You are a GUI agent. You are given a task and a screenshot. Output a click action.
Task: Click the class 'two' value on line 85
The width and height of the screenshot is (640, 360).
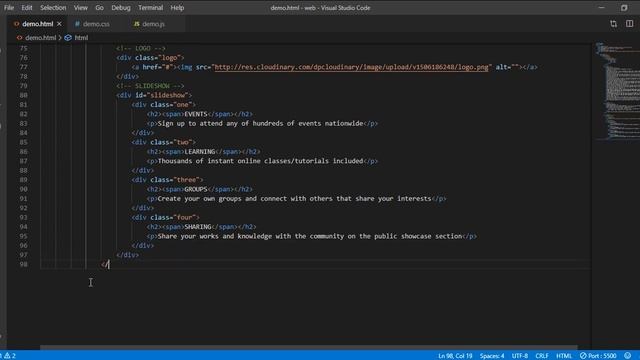(x=182, y=142)
